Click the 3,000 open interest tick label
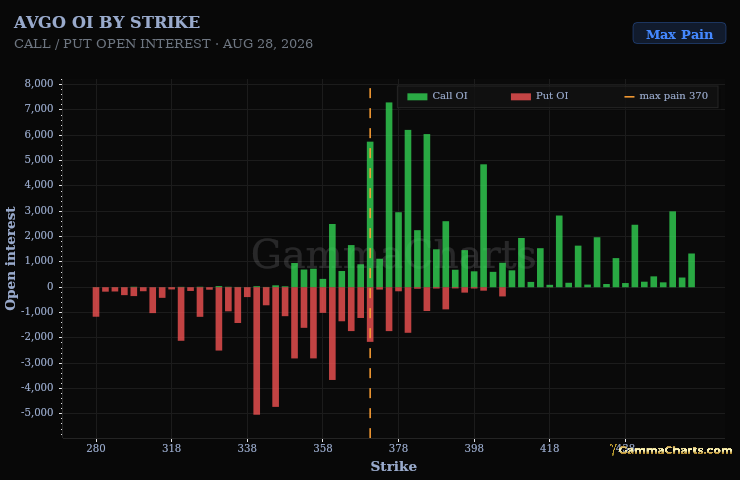This screenshot has height=480, width=740. pos(39,210)
